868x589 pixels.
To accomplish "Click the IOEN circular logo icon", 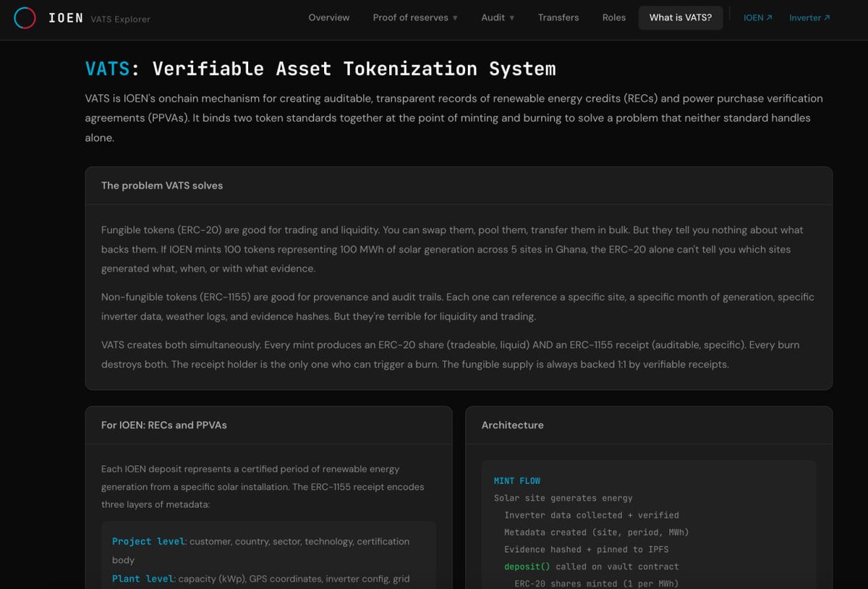I will pyautogui.click(x=25, y=18).
